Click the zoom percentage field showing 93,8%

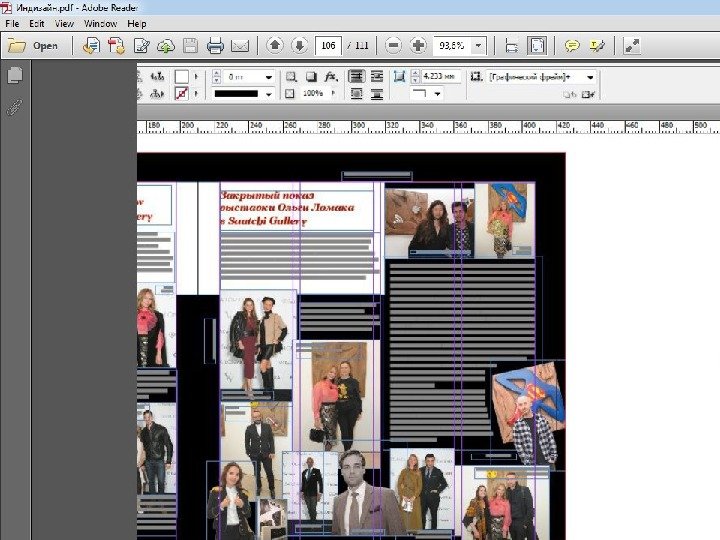coord(452,45)
